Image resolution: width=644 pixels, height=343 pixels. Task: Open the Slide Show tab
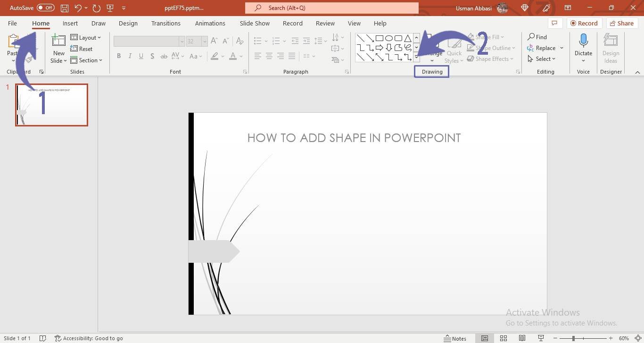[x=255, y=23]
